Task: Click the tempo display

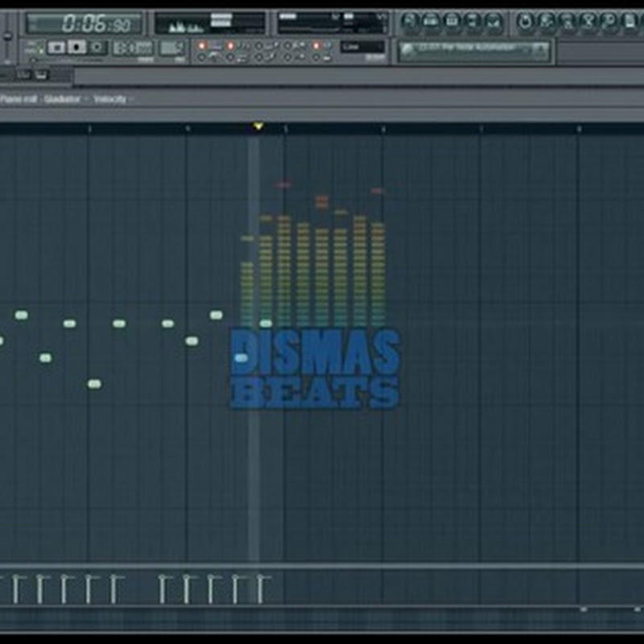Action: coord(132,48)
